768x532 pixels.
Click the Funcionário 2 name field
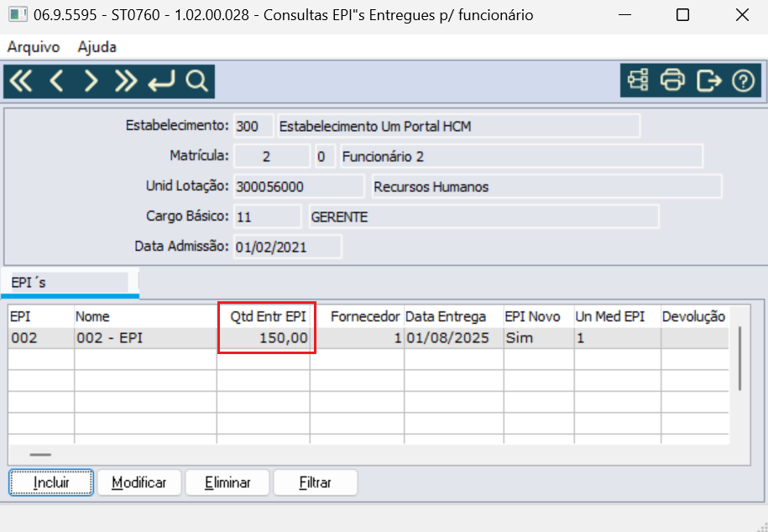(521, 156)
